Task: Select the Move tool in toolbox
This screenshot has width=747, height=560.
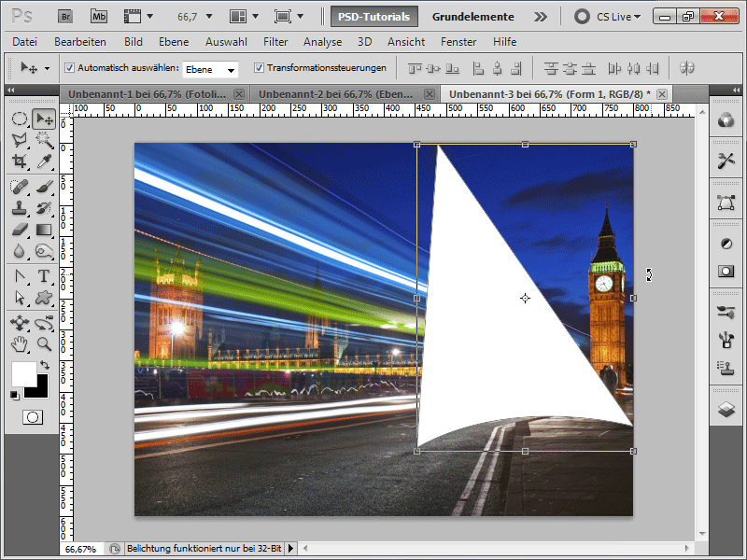Action: (44, 119)
